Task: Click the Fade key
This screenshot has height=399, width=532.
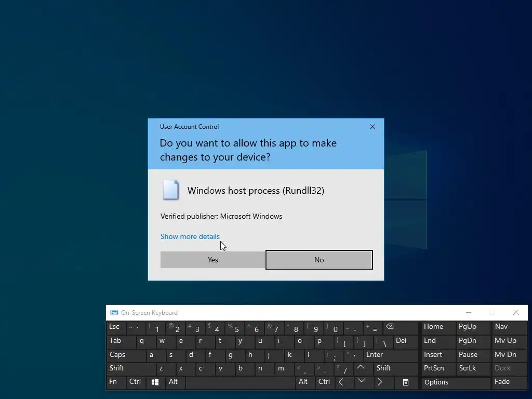Action: pos(509,382)
